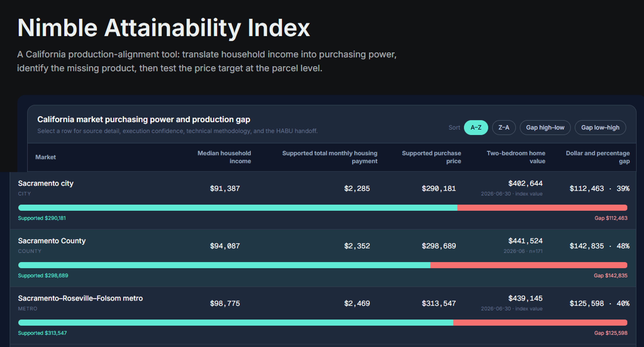Sort by Gap low–high

pos(600,127)
